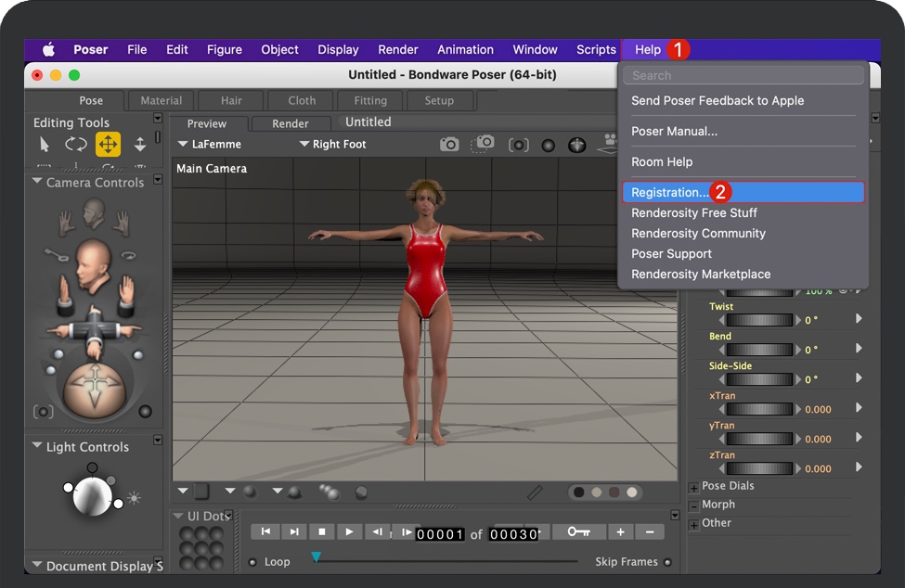Viewport: 905px width, 588px height.
Task: Collapse the Document Display Style panel
Action: (x=37, y=565)
